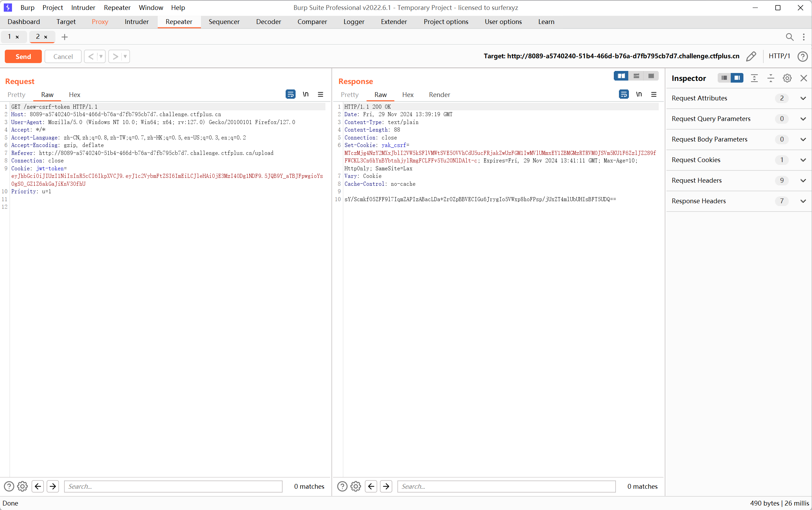Click the Burp Suite logo icon

(x=8, y=7)
